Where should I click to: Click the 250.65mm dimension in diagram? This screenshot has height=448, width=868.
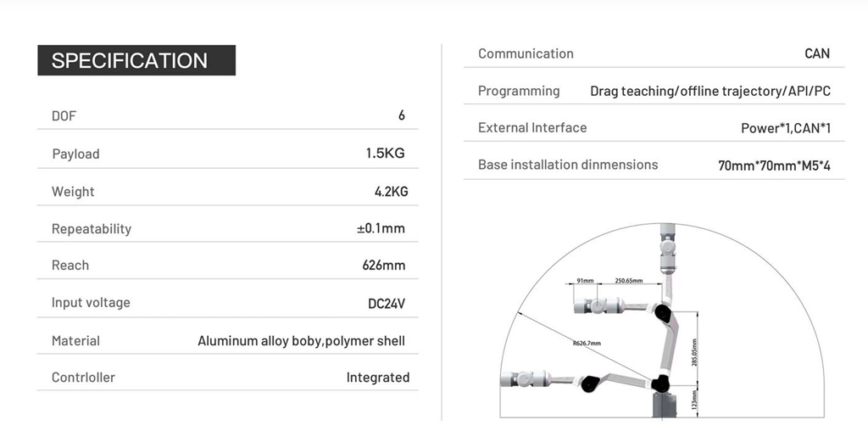point(628,281)
